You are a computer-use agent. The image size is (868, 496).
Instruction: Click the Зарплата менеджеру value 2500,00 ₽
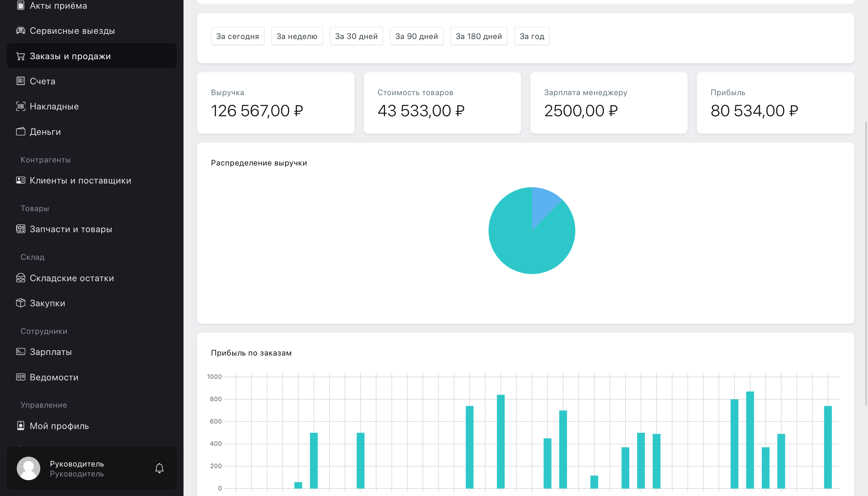click(581, 111)
